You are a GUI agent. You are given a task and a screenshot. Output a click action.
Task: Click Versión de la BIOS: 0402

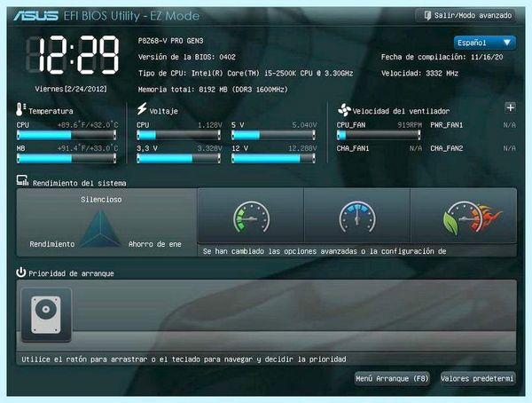[x=187, y=57]
